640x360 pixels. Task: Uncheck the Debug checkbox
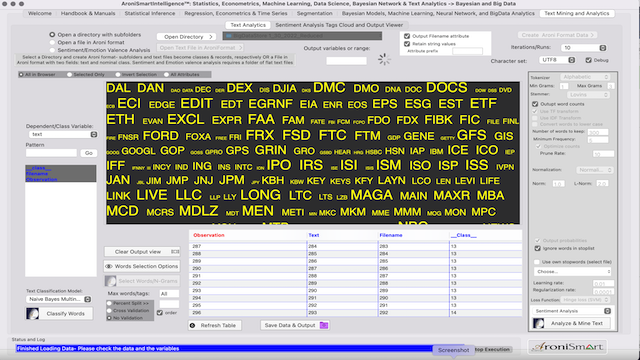pos(588,60)
